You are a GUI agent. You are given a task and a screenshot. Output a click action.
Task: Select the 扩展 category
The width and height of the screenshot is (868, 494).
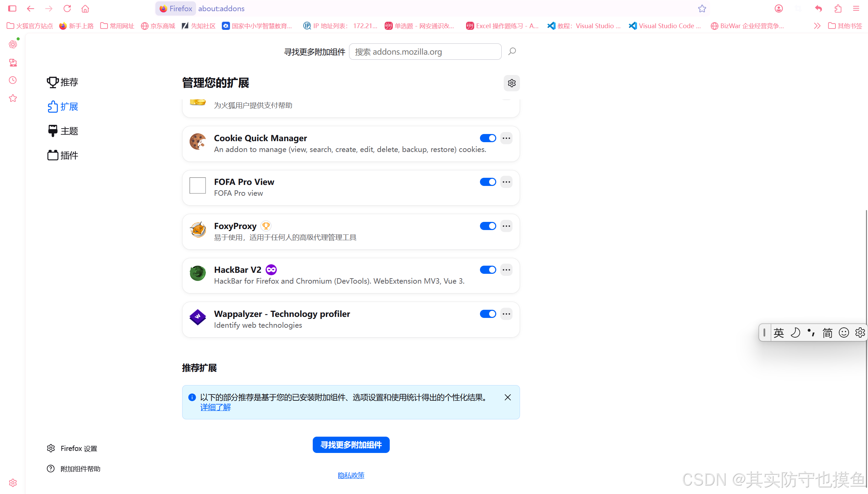click(63, 107)
